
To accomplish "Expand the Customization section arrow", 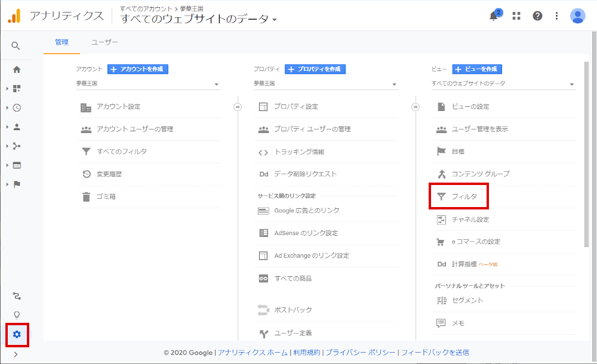I will 7,89.
